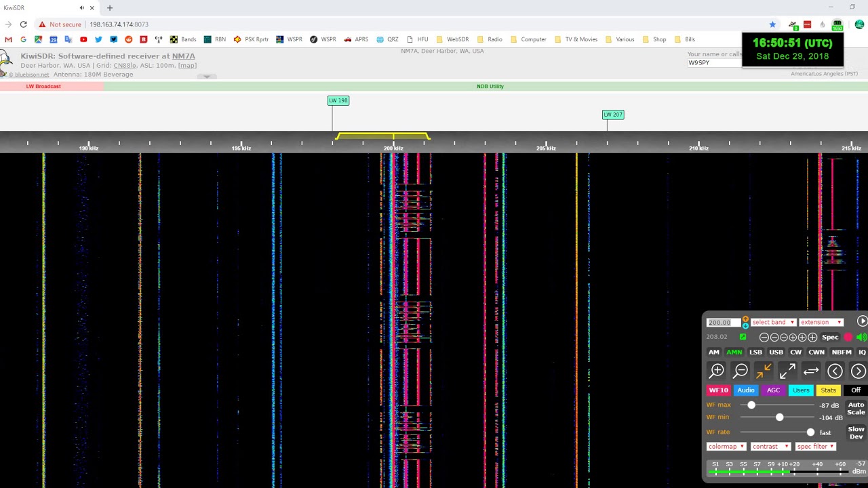Screen dimensions: 868x488
Task: Open the YouTube bookmark icon
Action: [x=83, y=39]
